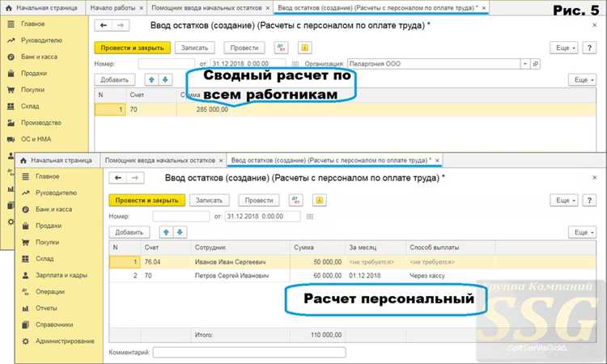Open Руководителю chart icon in back window
The height and width of the screenshot is (364, 607).
(11, 40)
